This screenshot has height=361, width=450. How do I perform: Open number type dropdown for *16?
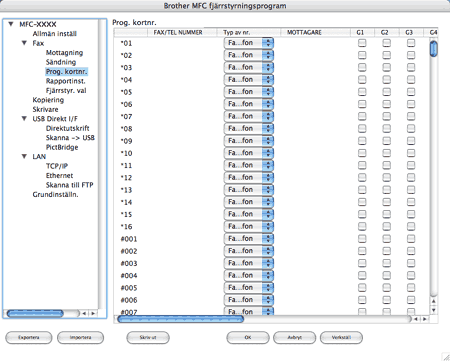click(249, 226)
